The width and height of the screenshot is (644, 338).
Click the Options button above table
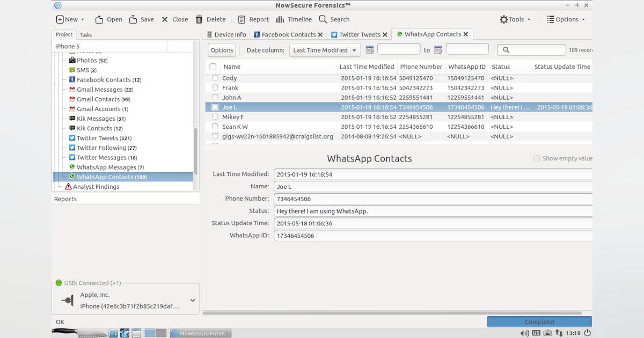(x=222, y=50)
